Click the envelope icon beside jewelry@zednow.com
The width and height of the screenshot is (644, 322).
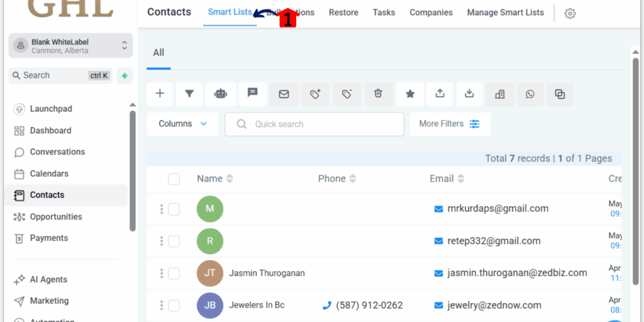(x=438, y=306)
